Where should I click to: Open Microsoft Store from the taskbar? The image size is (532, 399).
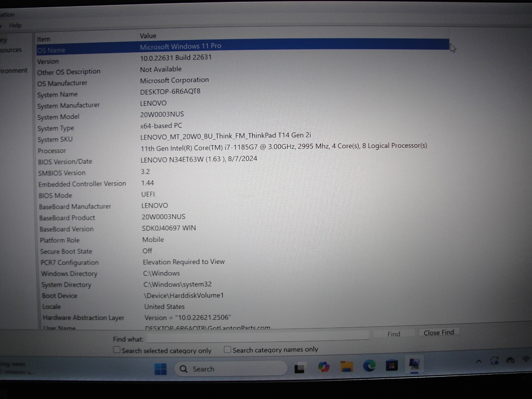tap(391, 365)
